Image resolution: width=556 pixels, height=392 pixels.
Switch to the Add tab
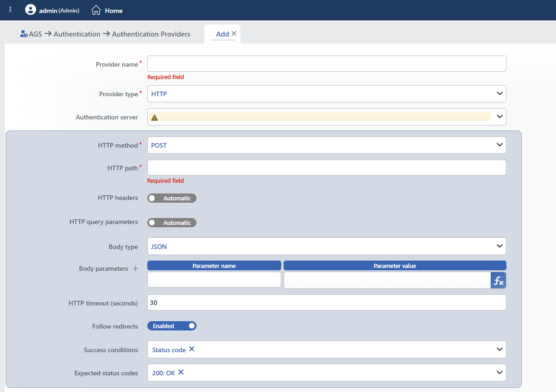point(222,34)
